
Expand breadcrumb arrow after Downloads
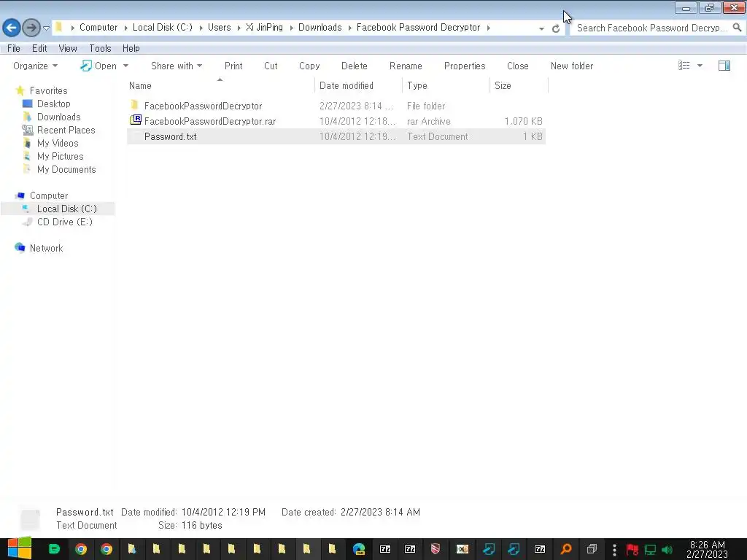pyautogui.click(x=349, y=28)
